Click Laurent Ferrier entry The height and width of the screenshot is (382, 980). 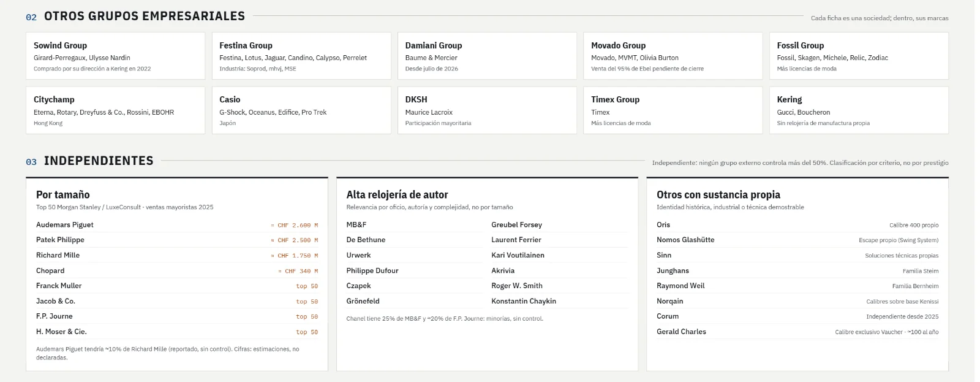click(516, 240)
